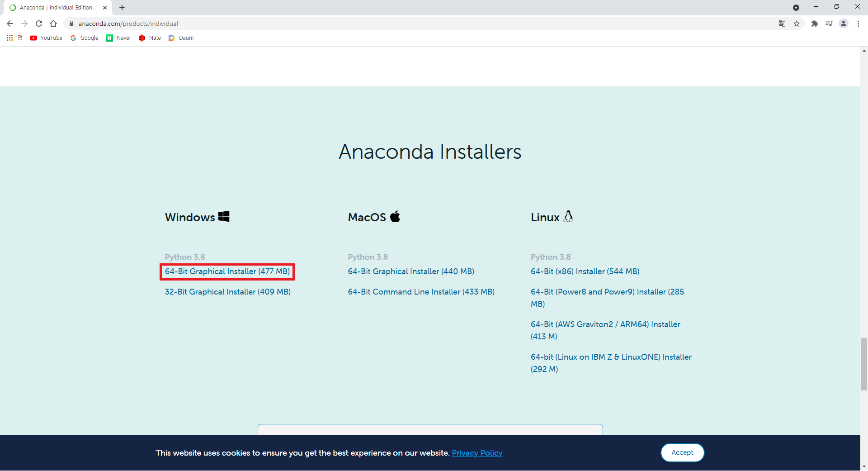Download Linux AWS Graviton2 / ARM64 Installer
This screenshot has height=471, width=868.
click(605, 330)
